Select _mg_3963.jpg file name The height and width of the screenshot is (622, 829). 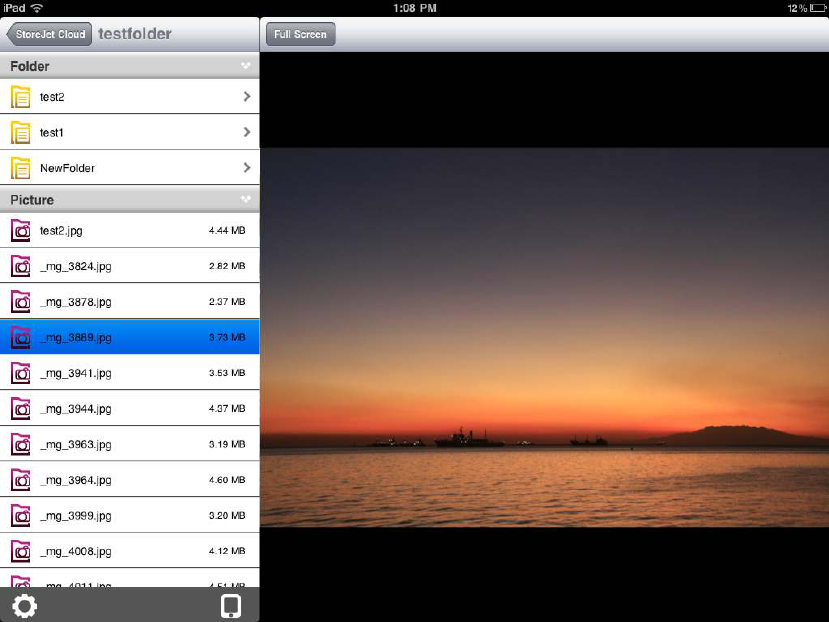[x=76, y=444]
